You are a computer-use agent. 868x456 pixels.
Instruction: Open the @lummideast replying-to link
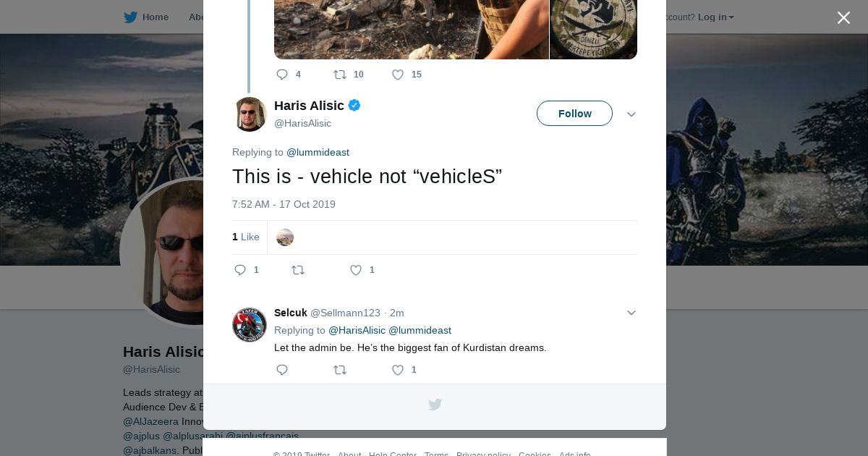(318, 152)
